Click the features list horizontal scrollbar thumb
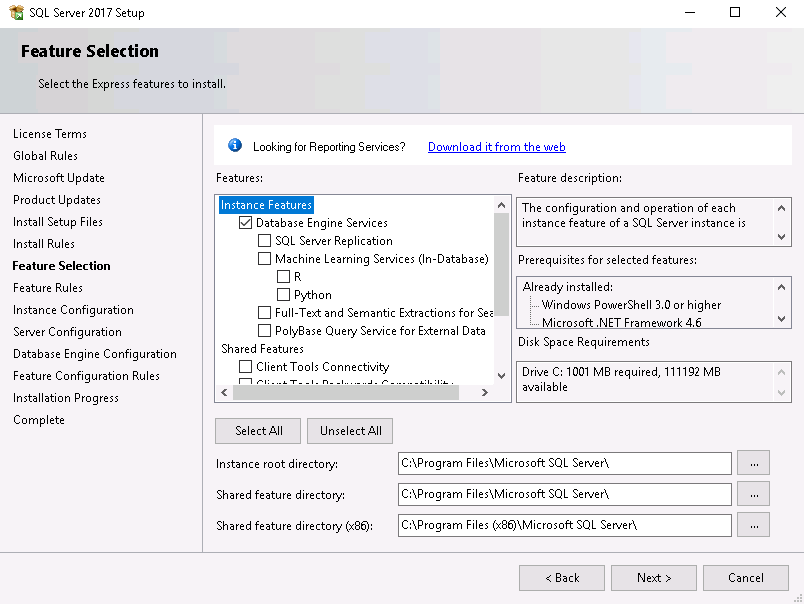This screenshot has width=804, height=604. (x=346, y=392)
